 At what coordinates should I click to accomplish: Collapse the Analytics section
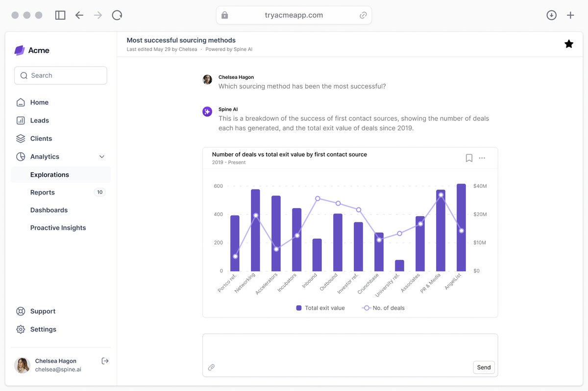(x=101, y=156)
